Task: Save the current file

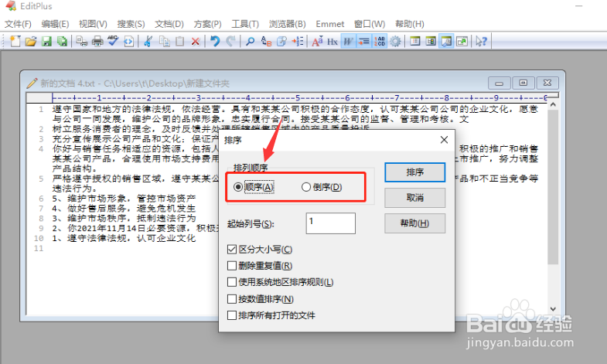Action: (x=46, y=41)
